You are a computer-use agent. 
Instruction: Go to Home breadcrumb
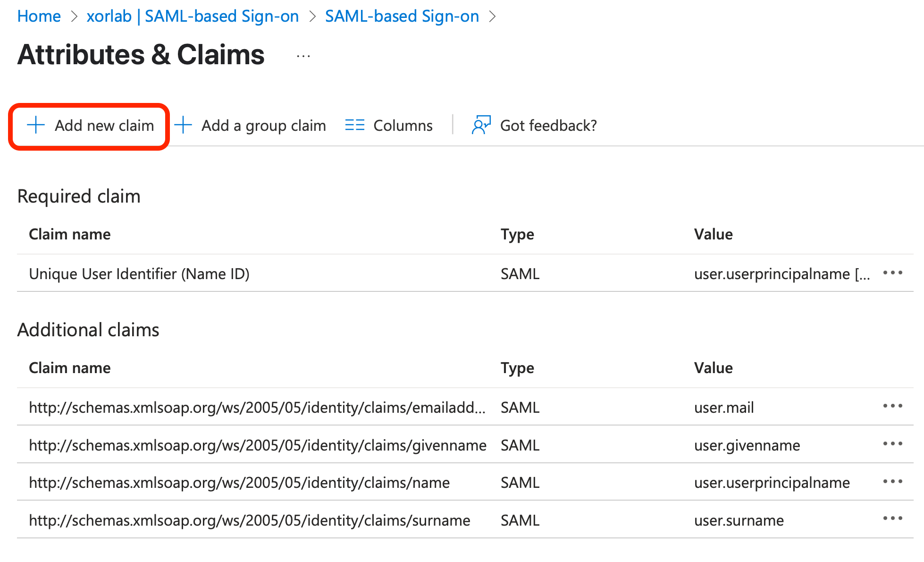pos(39,16)
